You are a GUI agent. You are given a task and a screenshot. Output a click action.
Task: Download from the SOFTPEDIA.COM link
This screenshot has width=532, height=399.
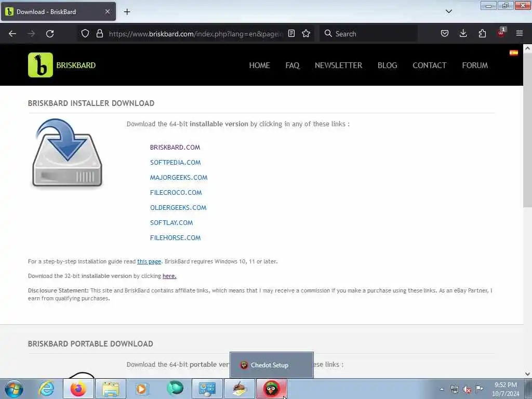click(x=176, y=163)
